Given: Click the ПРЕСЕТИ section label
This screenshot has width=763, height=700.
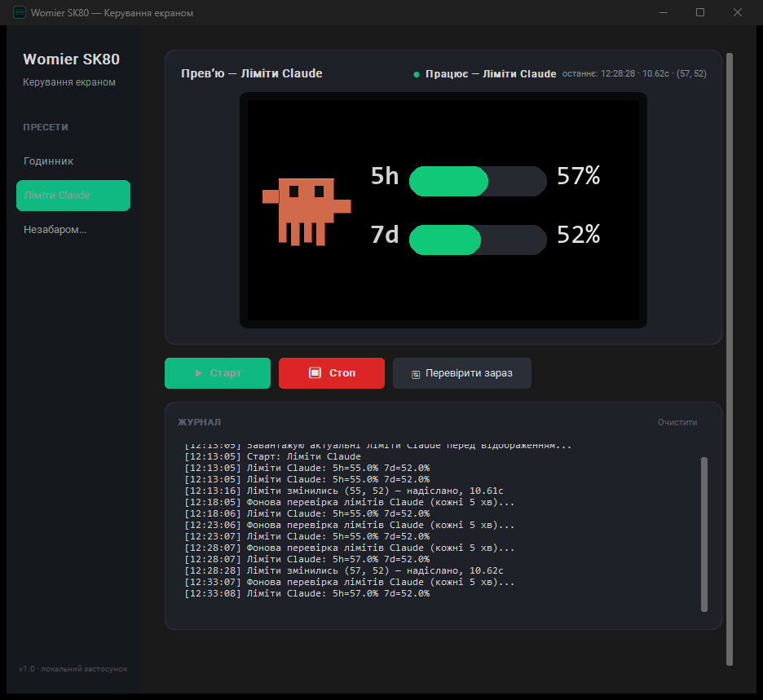Looking at the screenshot, I should [x=46, y=127].
